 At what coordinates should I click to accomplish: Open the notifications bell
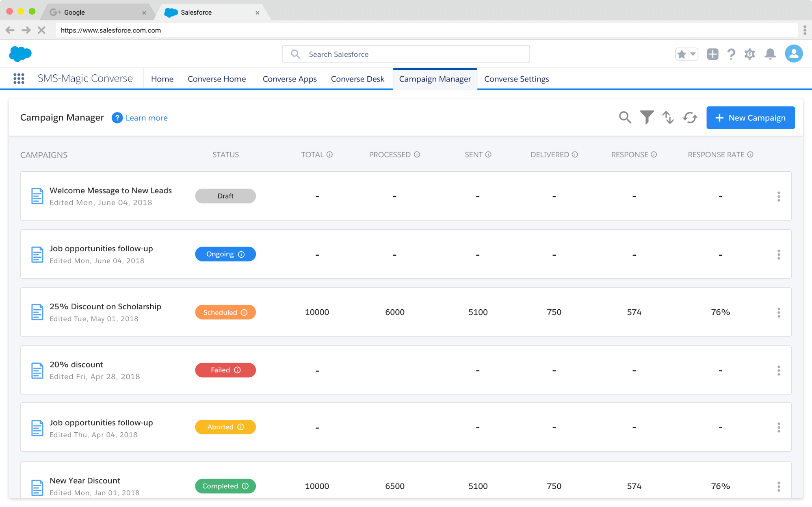[770, 54]
